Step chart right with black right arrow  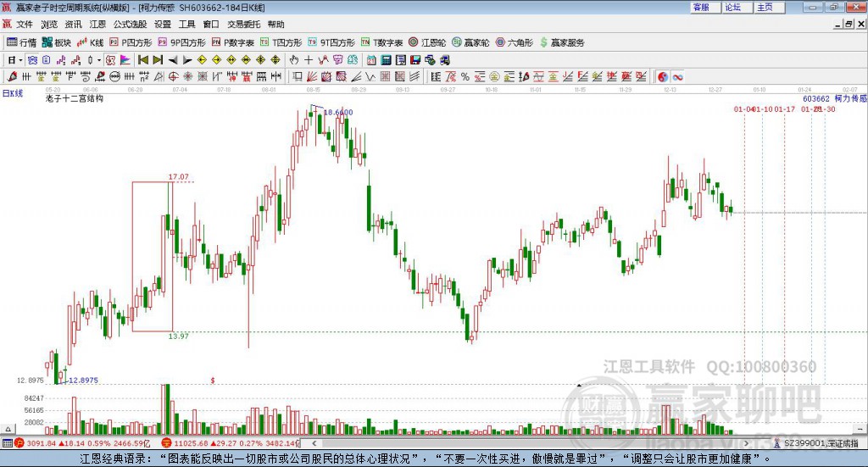(187, 60)
